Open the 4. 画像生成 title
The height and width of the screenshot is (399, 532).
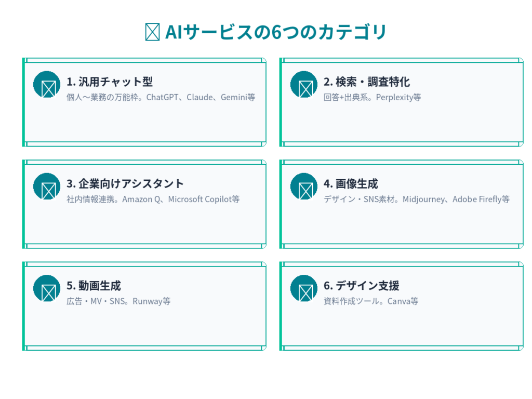coord(351,183)
